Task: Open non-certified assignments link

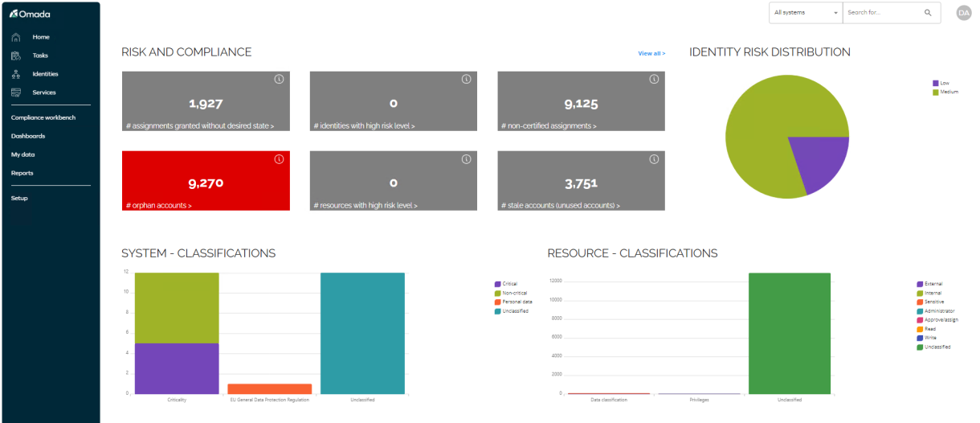Action: (x=549, y=126)
